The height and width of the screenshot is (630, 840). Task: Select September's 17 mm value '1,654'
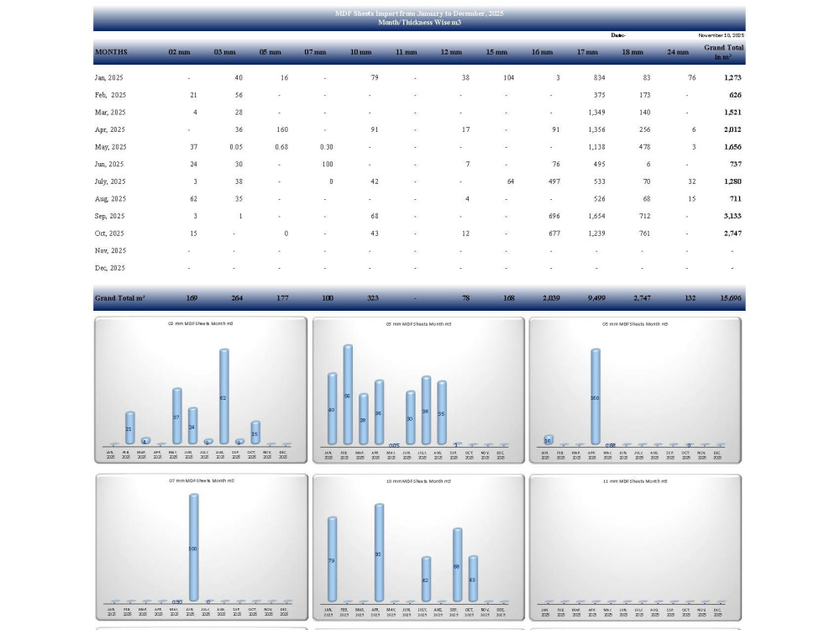pos(596,217)
